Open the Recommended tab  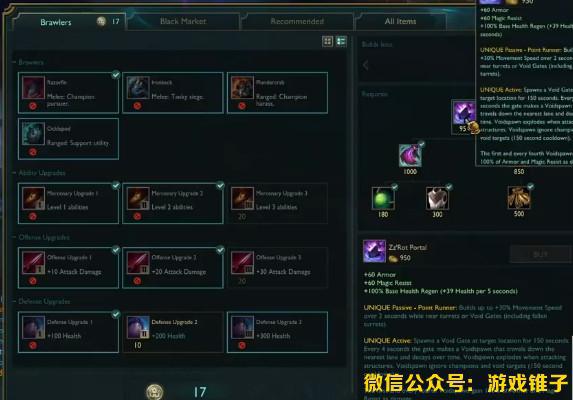(x=297, y=21)
